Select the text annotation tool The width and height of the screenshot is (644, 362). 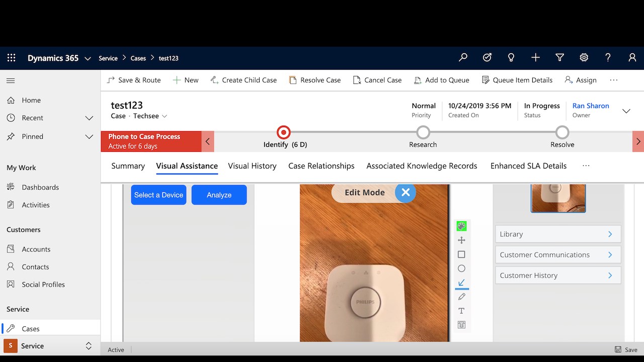click(x=461, y=311)
